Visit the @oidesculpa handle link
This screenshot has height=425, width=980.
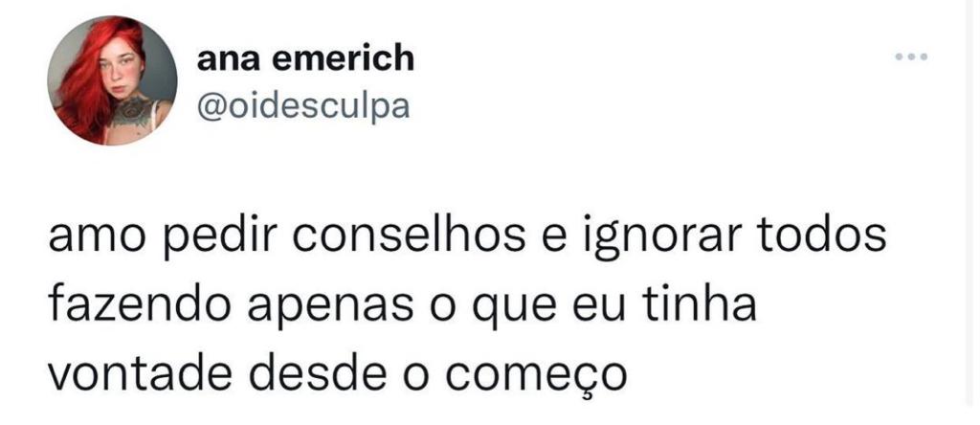point(303,107)
